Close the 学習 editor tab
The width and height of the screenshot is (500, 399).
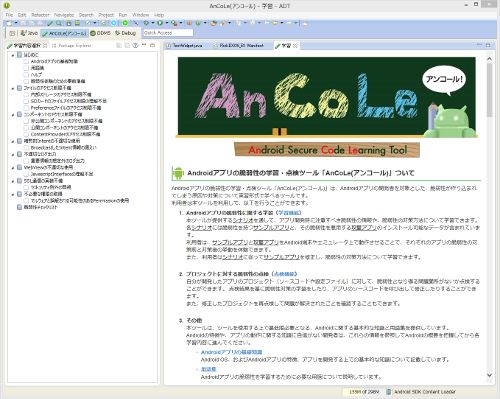[295, 46]
